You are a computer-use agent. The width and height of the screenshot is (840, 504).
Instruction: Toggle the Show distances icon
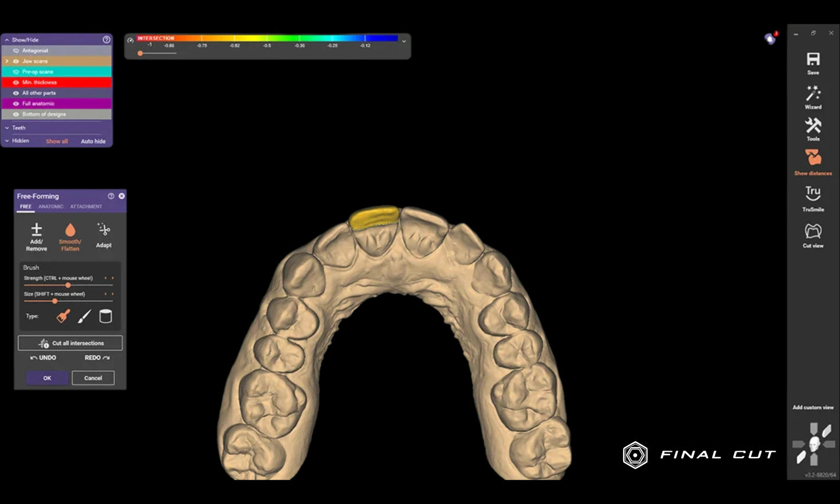point(813,158)
